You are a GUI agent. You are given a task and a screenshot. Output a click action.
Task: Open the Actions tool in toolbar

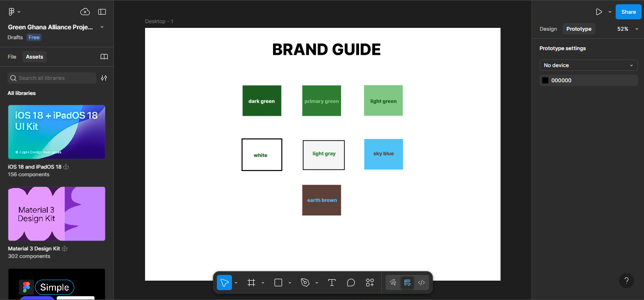(370, 283)
